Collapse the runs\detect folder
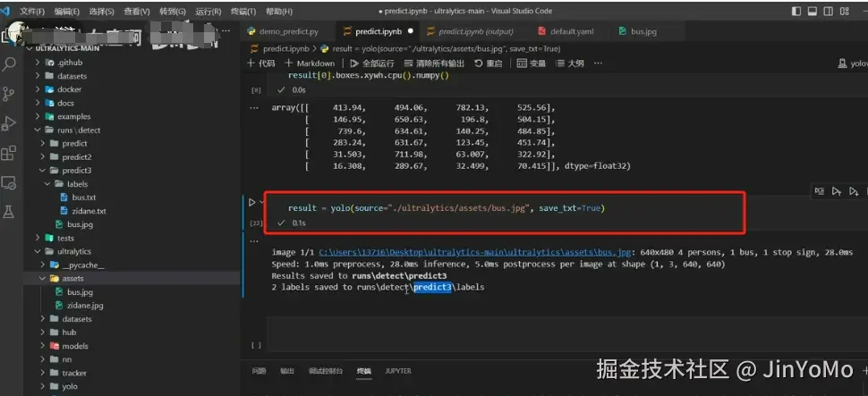The width and height of the screenshot is (868, 396). click(79, 131)
